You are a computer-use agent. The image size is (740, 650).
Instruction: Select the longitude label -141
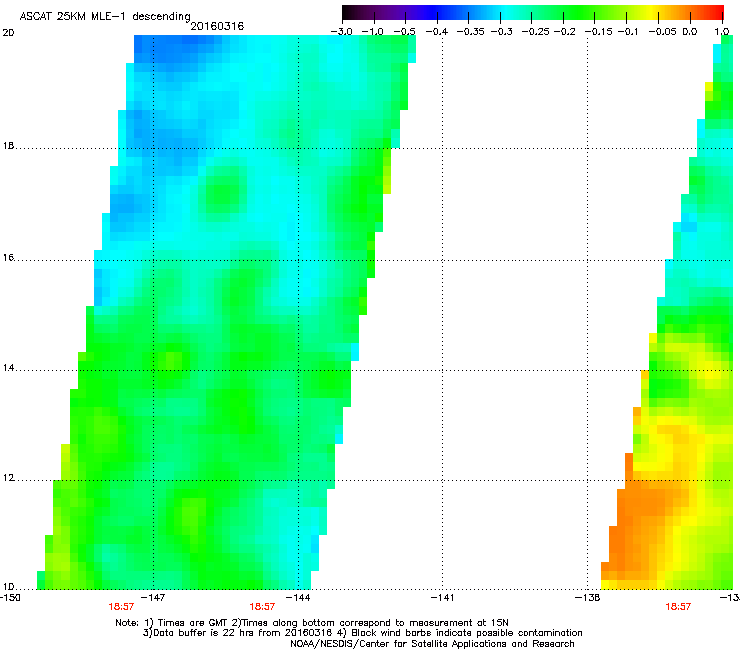(442, 598)
